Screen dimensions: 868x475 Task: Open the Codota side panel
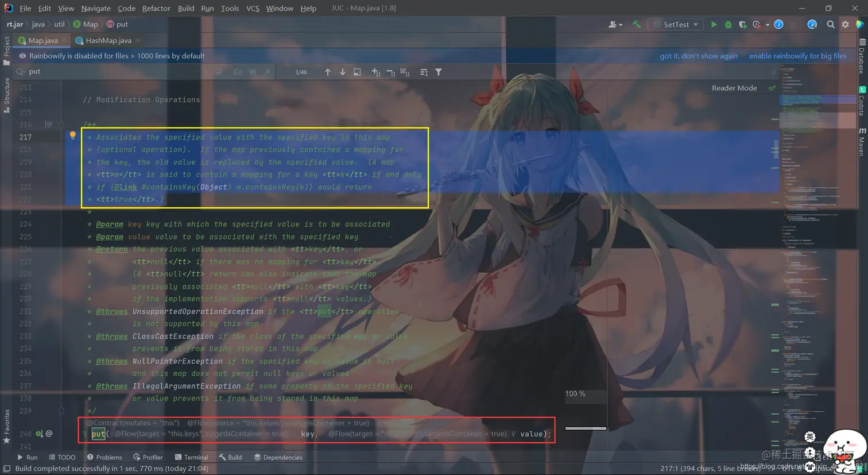(862, 101)
